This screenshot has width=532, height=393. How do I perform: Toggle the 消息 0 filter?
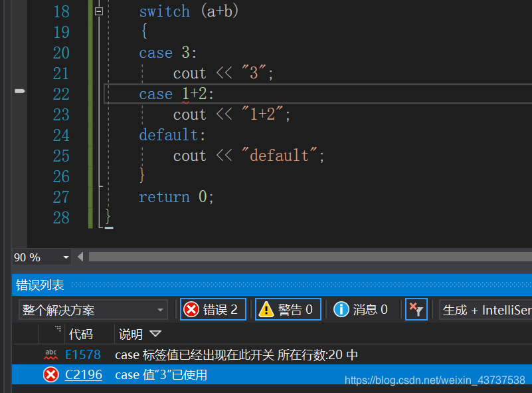pos(363,309)
